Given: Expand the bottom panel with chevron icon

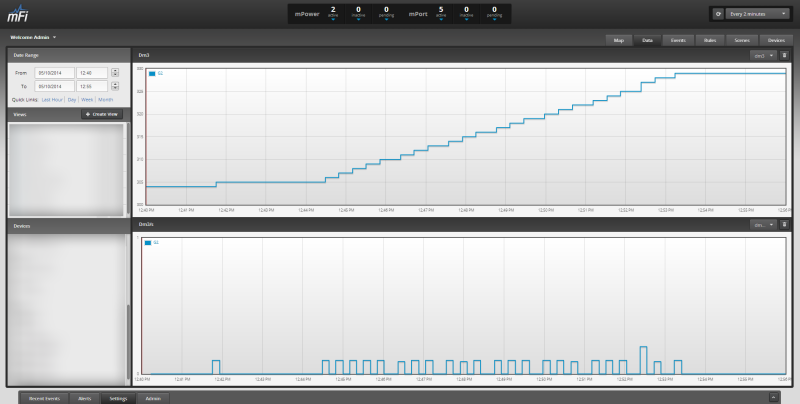Looking at the screenshot, I should (772, 397).
